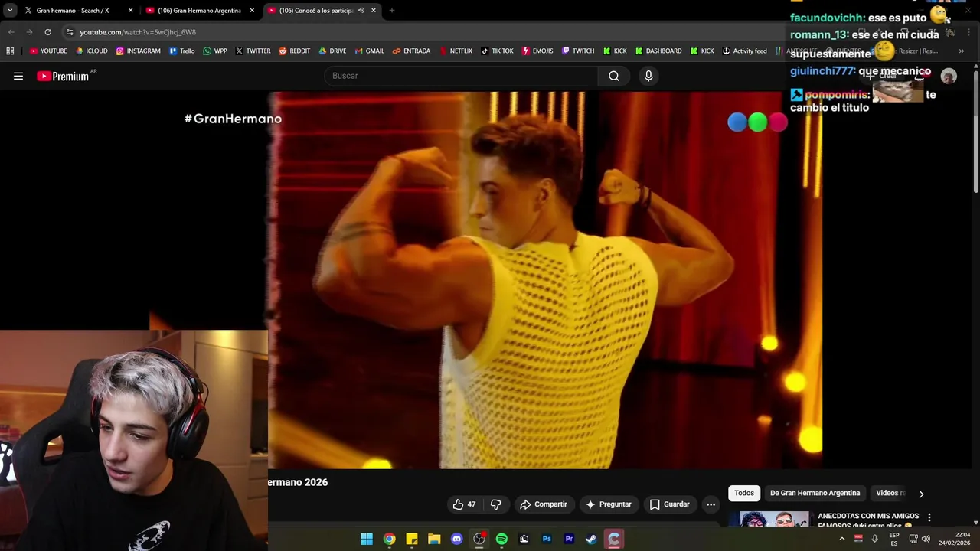980x551 pixels.
Task: Open the GMAIL bookmark
Action: (370, 51)
